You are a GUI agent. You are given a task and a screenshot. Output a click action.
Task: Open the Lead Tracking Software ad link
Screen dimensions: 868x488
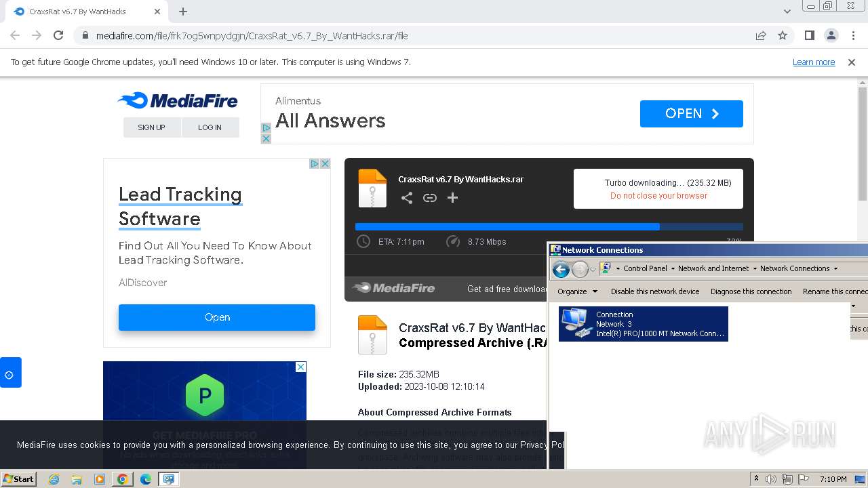[180, 207]
